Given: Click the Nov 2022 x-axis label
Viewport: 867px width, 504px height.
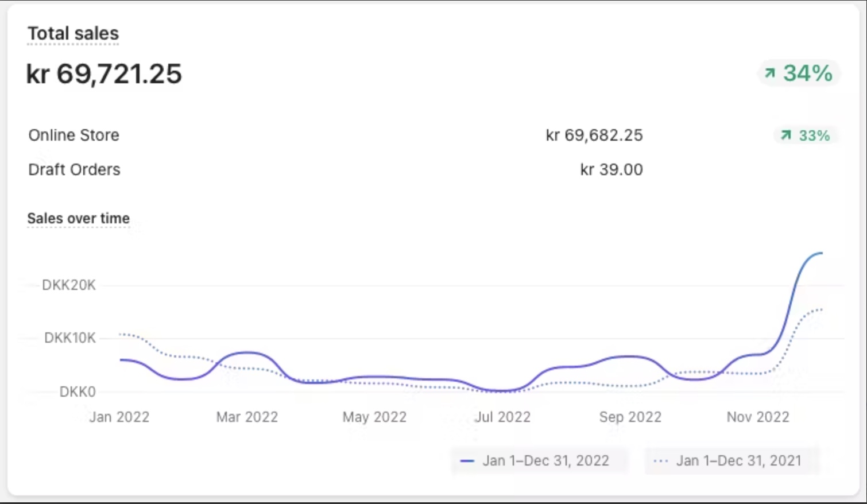Looking at the screenshot, I should [757, 417].
